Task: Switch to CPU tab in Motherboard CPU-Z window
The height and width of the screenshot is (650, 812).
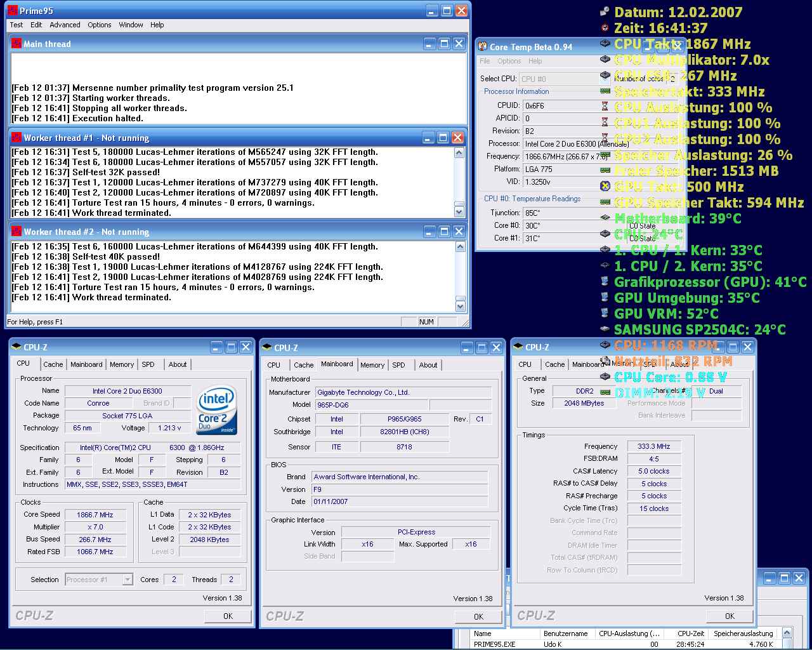Action: coord(274,365)
